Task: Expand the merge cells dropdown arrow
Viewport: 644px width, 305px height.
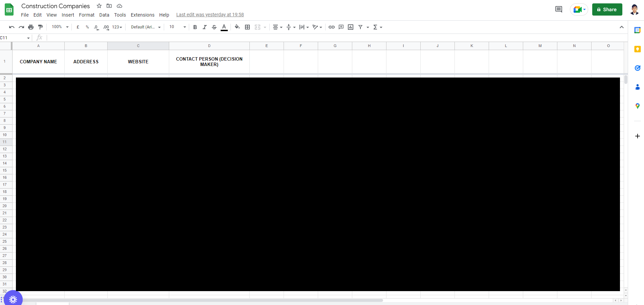Action: point(265,27)
